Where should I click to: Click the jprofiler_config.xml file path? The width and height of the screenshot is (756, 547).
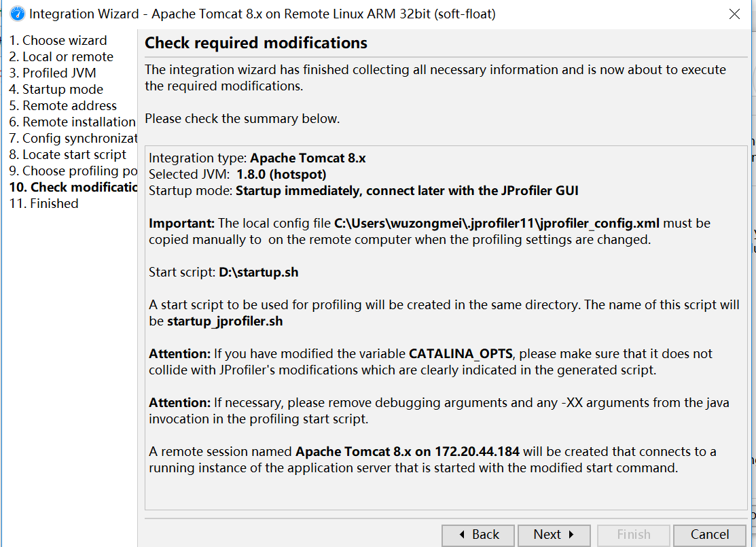pyautogui.click(x=497, y=224)
